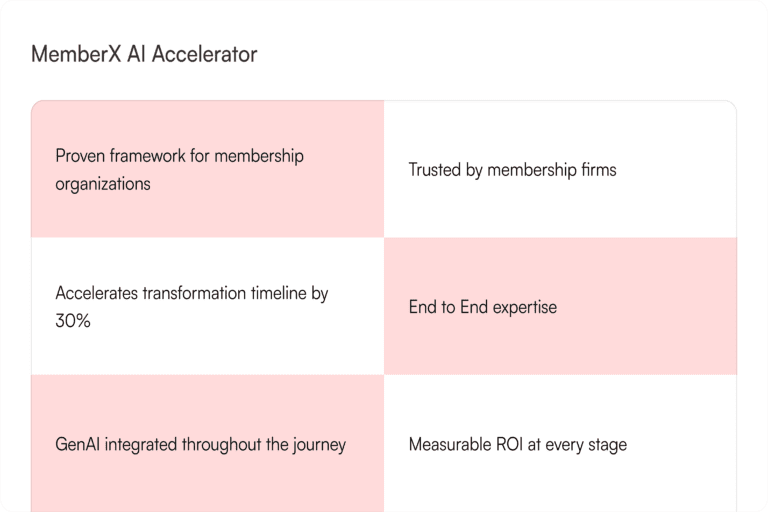Click the 30% figure in the list
768x512 pixels.
[73, 321]
